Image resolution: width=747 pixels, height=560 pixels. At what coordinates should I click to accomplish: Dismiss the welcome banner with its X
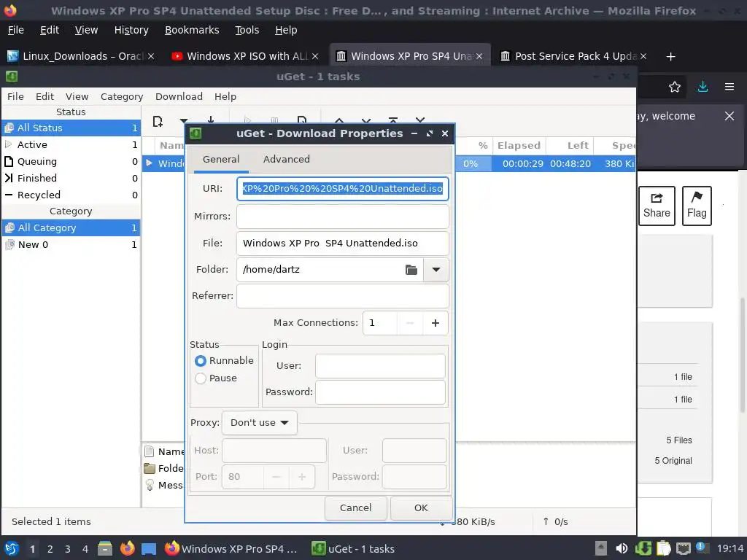729,116
